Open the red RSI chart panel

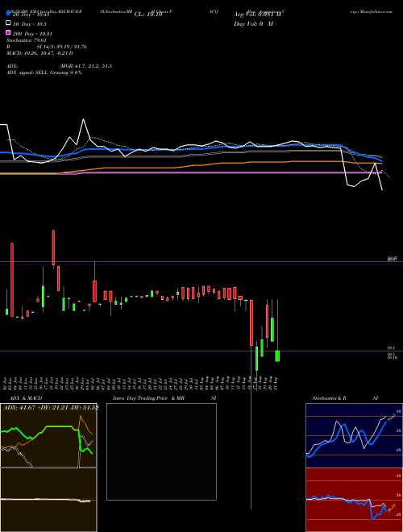tap(354, 500)
